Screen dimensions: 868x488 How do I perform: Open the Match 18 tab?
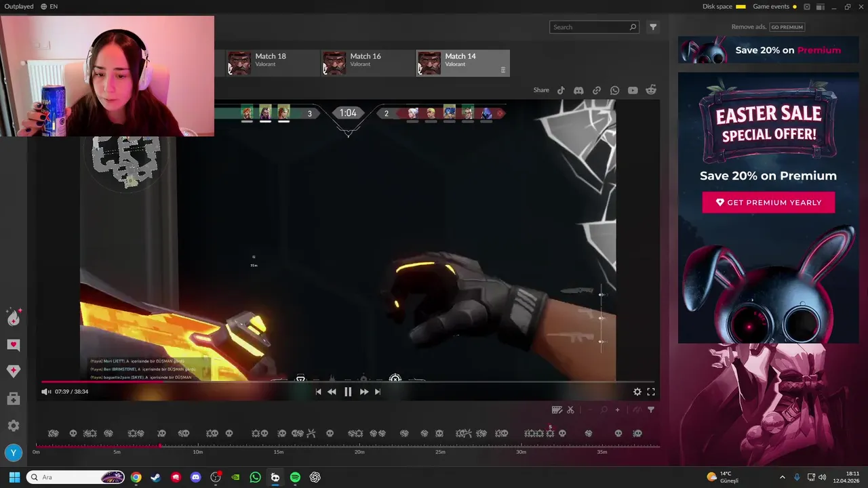(x=273, y=63)
